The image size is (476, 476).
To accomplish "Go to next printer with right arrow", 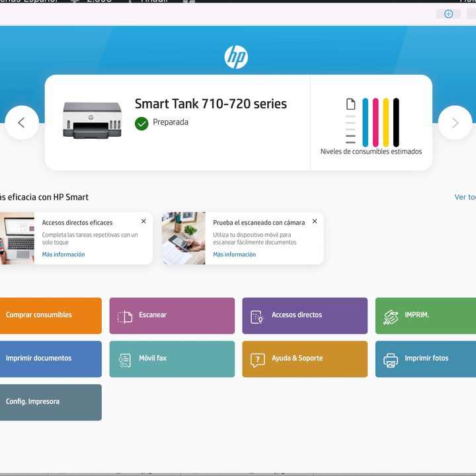I will pos(455,122).
